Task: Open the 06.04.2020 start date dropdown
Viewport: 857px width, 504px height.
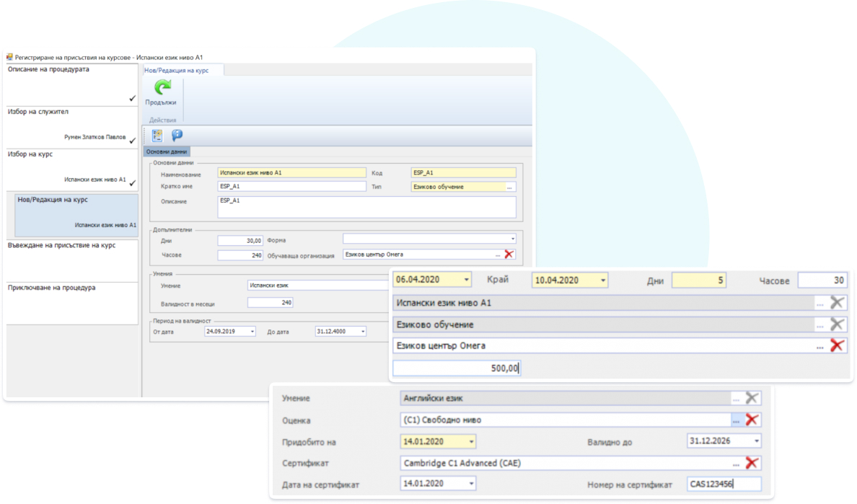Action: tap(466, 280)
